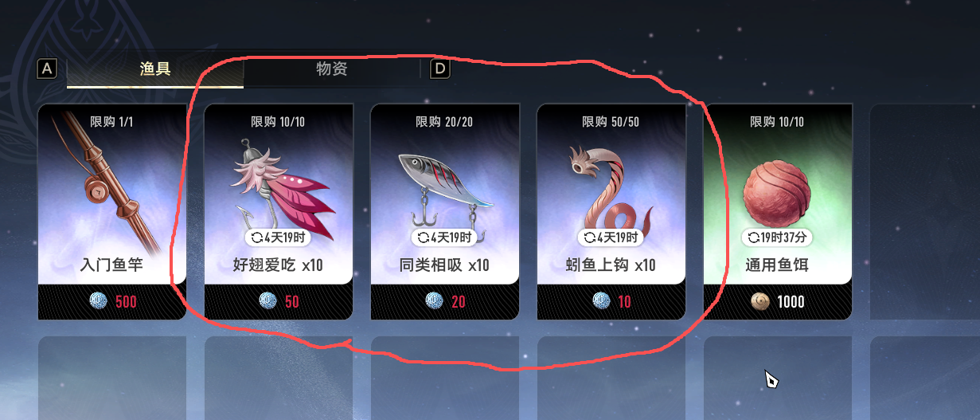Click the 500 price on 入门鱼竿
The height and width of the screenshot is (420, 980).
(x=126, y=302)
